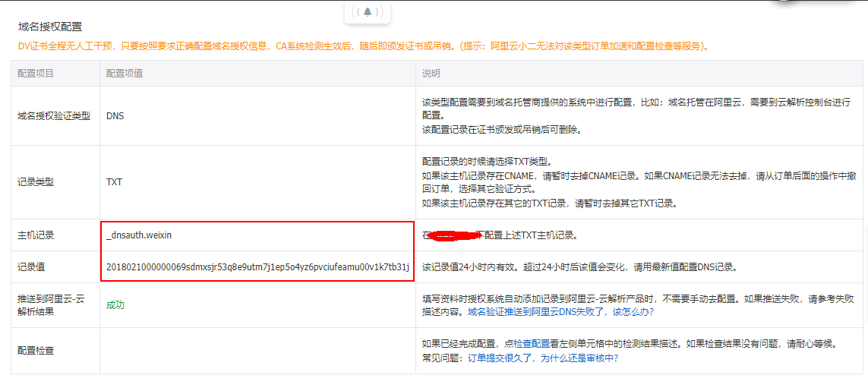Click the DNS verification type value
The width and height of the screenshot is (868, 391).
point(115,116)
